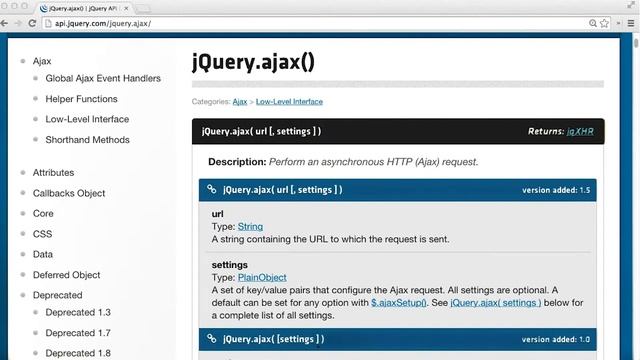640x360 pixels.
Task: Open the Deprecated category in the sidebar
Action: click(58, 295)
